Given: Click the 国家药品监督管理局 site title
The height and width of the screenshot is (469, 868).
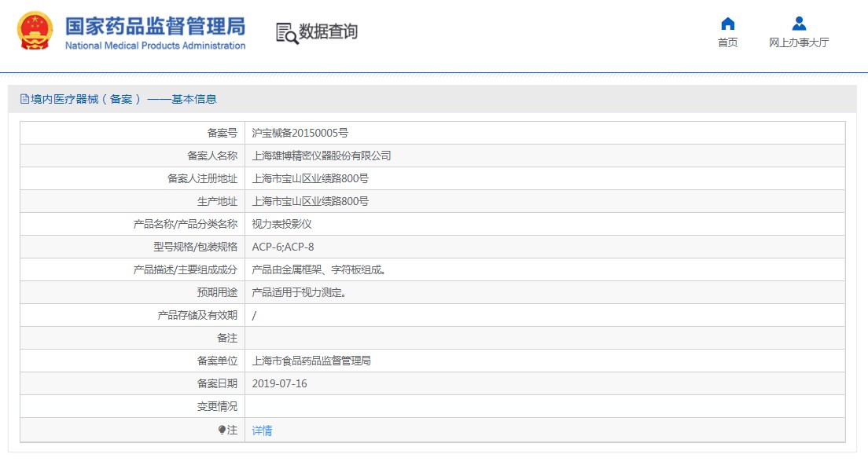Looking at the screenshot, I should [155, 25].
